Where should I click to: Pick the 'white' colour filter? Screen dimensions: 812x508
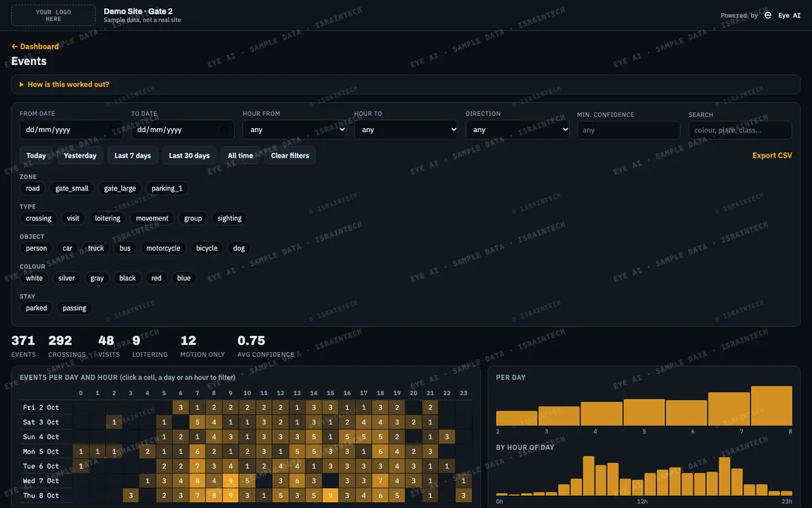click(x=35, y=278)
